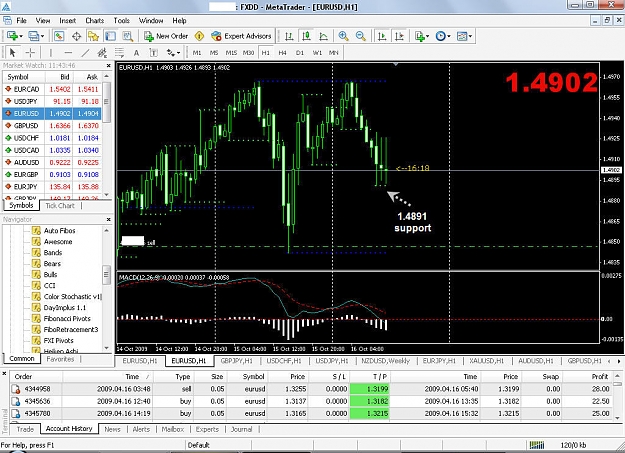This screenshot has height=453, width=625.
Task: Switch to the Favorites tab in Navigator
Action: point(60,359)
